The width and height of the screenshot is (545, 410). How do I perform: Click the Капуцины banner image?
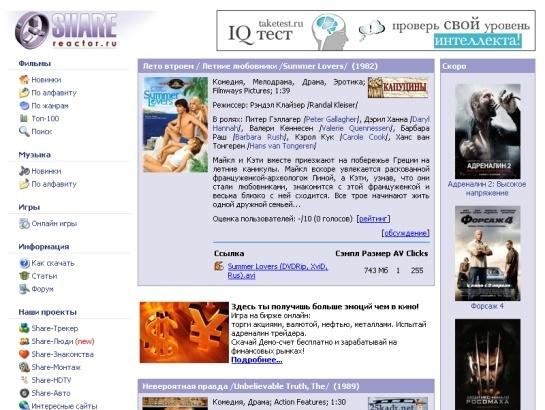pos(398,87)
